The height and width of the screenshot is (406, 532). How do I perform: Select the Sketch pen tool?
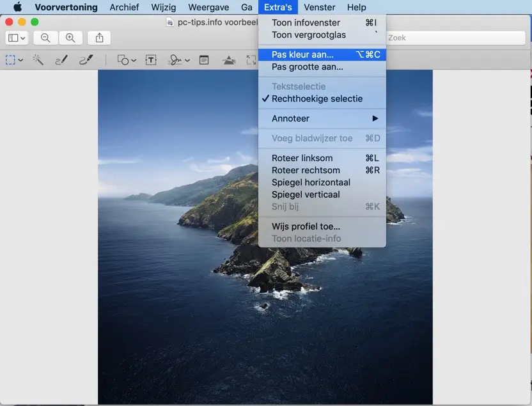tap(61, 60)
